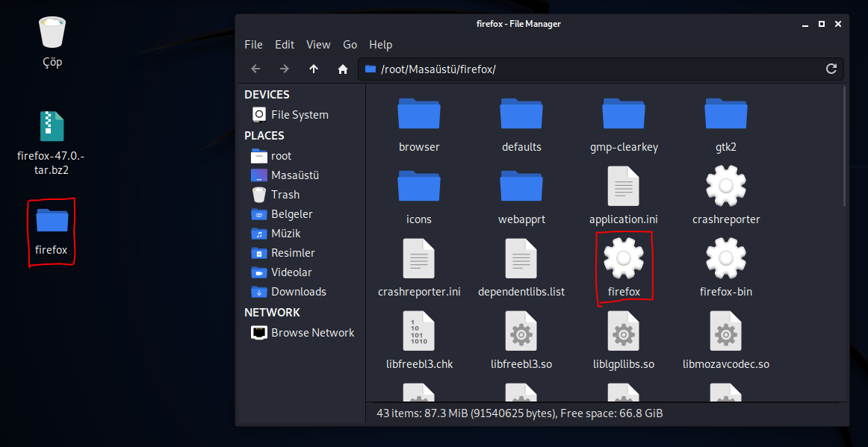
Task: Open the View menu
Action: point(318,45)
